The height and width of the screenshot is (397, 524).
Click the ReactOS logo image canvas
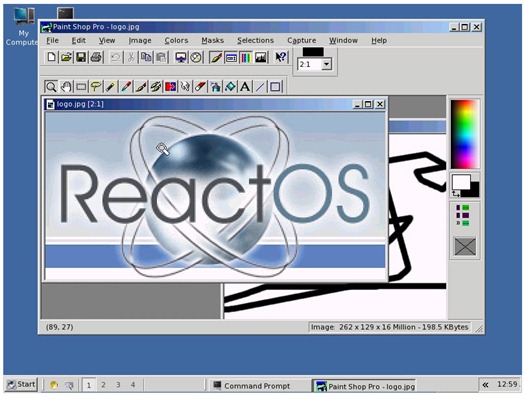[215, 195]
